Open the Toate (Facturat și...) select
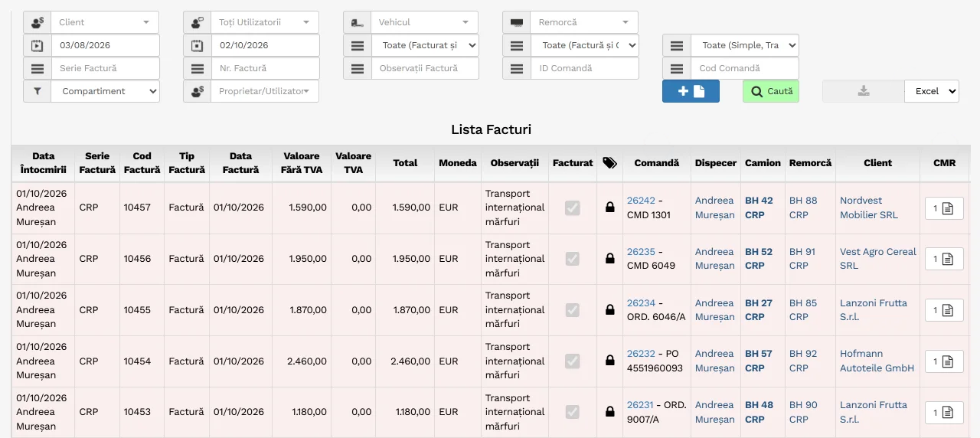This screenshot has height=438, width=980. pos(424,45)
